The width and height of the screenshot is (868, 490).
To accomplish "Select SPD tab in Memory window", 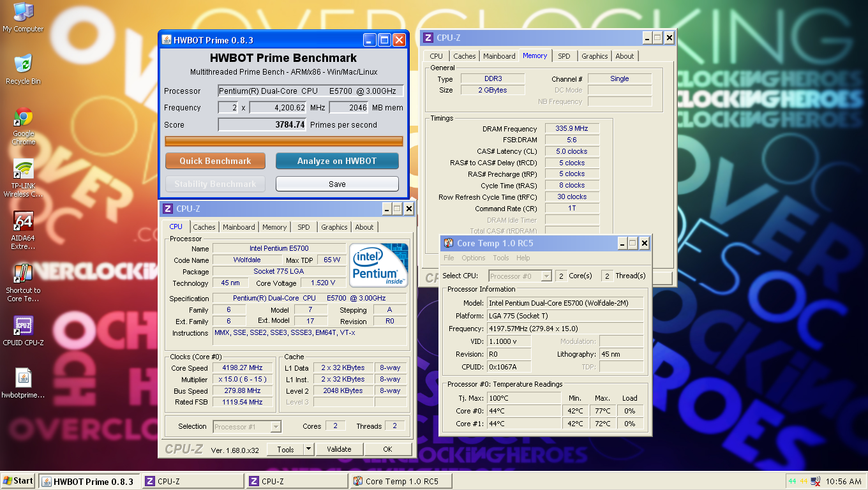I will [x=564, y=56].
